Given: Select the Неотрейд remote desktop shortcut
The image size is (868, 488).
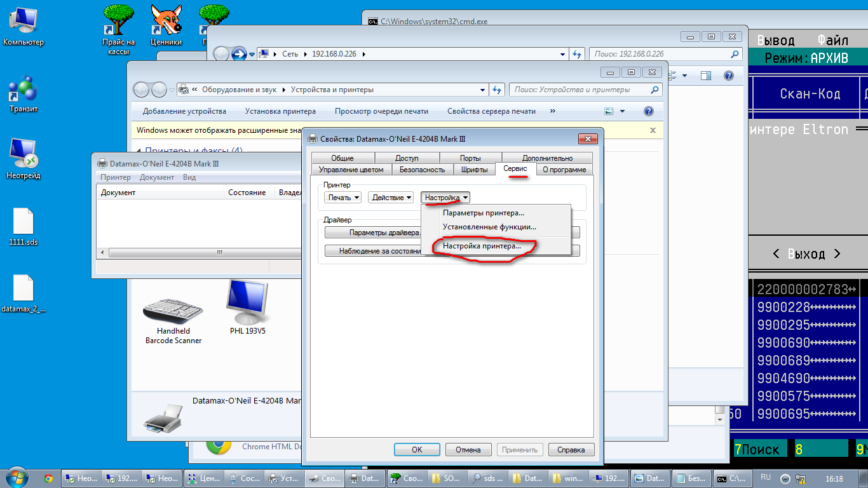Looking at the screenshot, I should tap(24, 159).
